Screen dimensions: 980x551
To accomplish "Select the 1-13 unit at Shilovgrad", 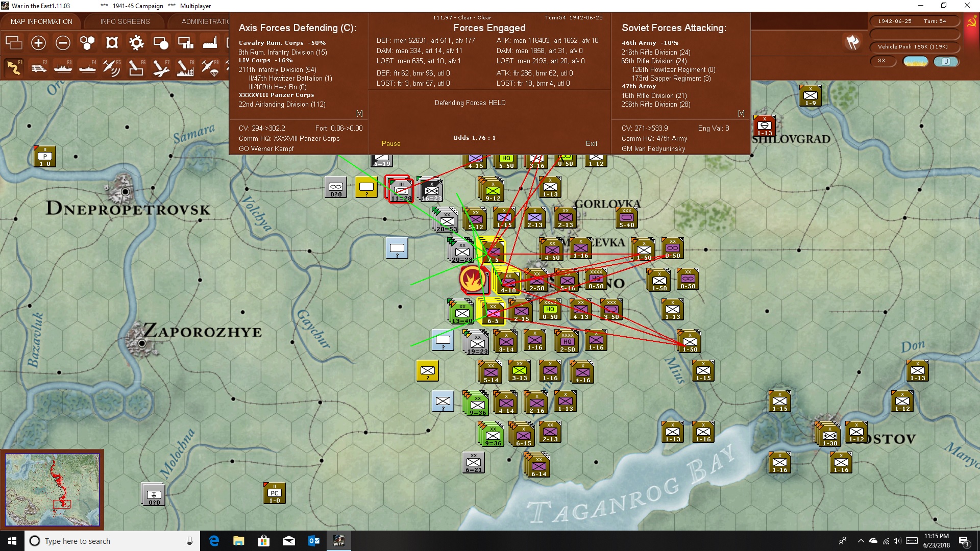I will coord(764,126).
